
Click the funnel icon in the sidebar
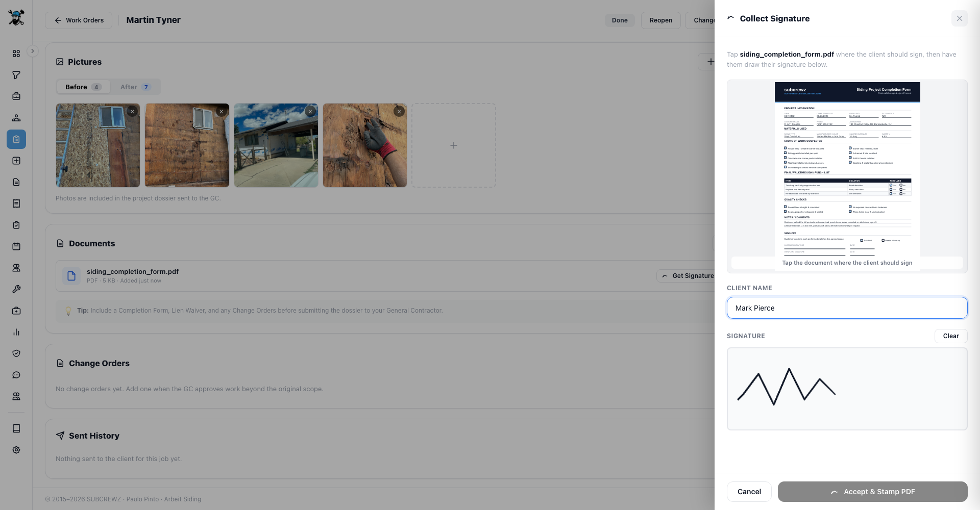click(x=16, y=75)
